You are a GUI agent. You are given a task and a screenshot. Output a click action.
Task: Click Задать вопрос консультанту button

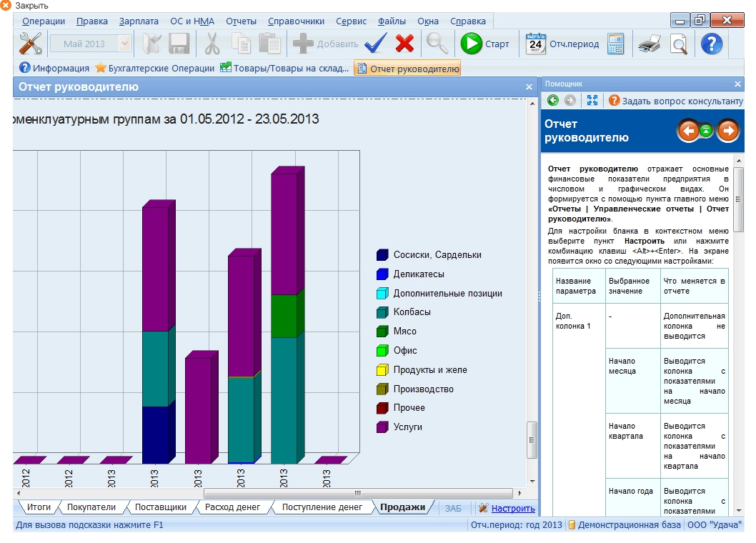coord(675,101)
